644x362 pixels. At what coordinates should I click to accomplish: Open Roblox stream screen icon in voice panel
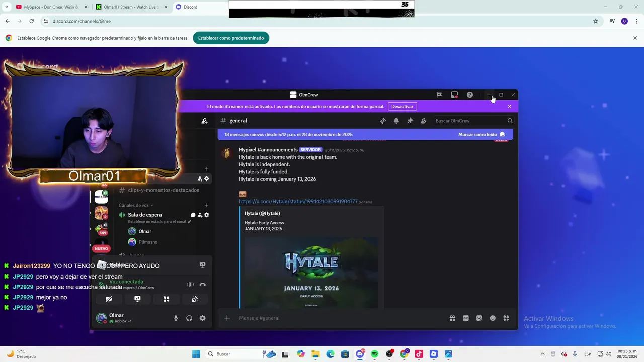[x=202, y=265]
